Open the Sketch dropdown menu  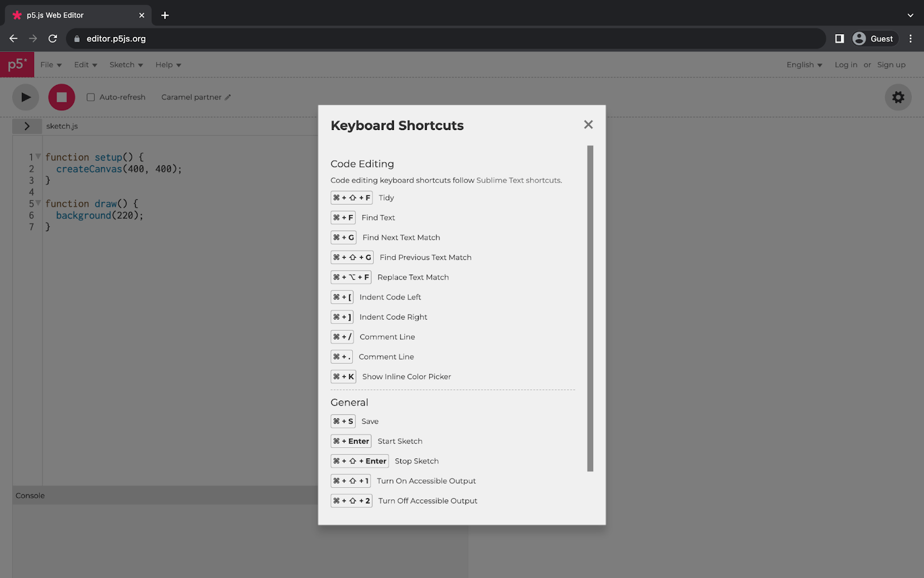125,64
